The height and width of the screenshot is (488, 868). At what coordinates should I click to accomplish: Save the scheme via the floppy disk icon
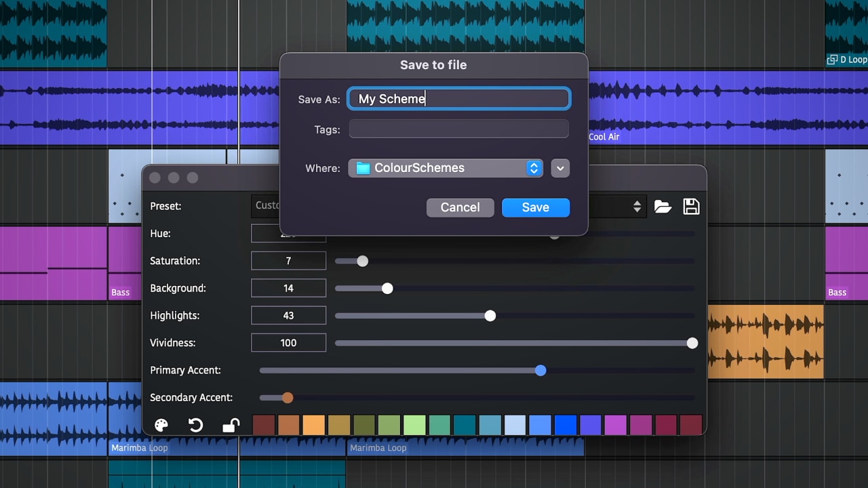(691, 207)
